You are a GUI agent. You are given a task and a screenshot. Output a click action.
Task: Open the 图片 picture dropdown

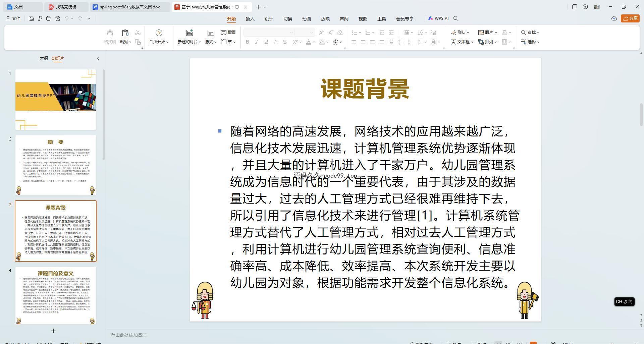click(x=487, y=33)
